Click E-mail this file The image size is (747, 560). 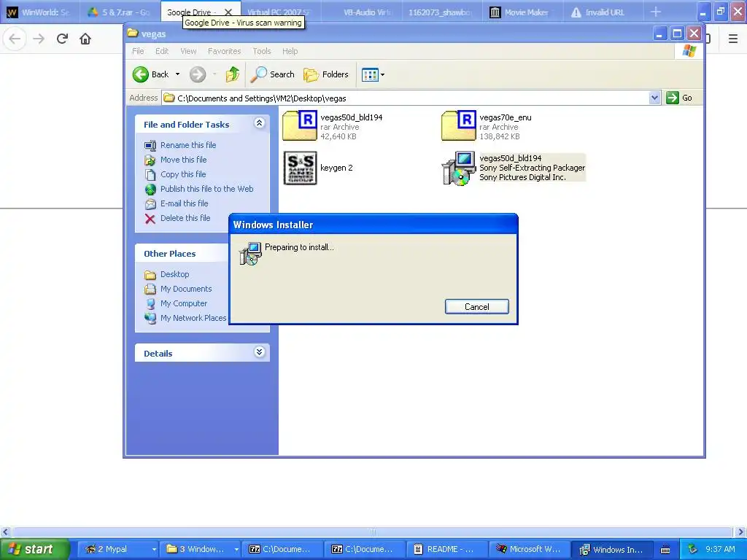click(184, 203)
